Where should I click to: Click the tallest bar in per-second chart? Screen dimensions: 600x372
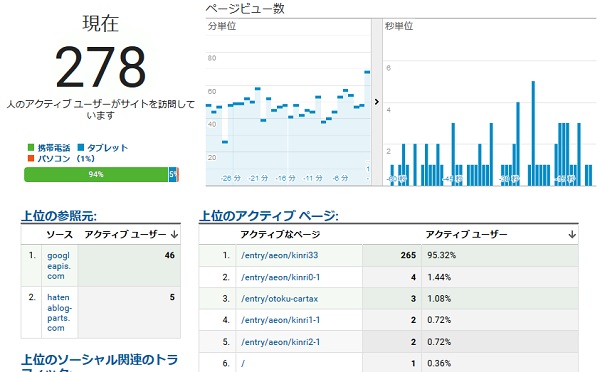pos(533,133)
